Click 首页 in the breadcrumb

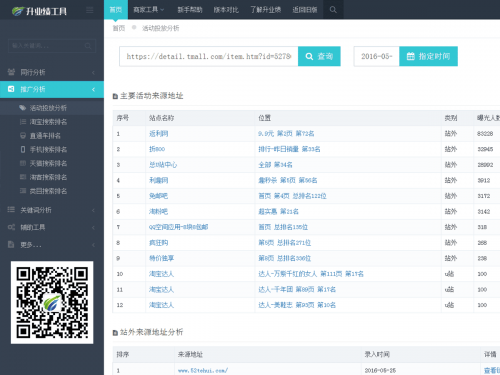119,28
